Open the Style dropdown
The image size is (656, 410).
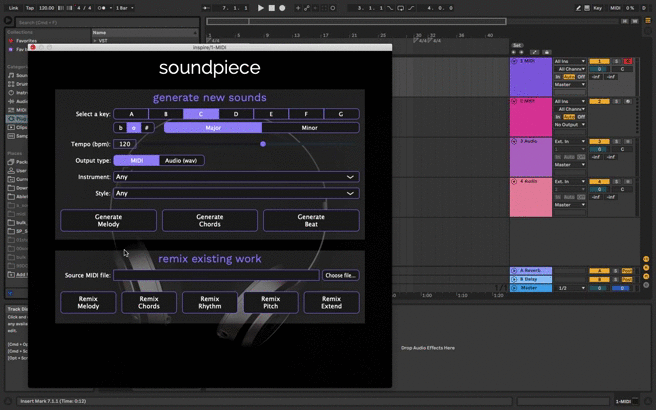236,193
